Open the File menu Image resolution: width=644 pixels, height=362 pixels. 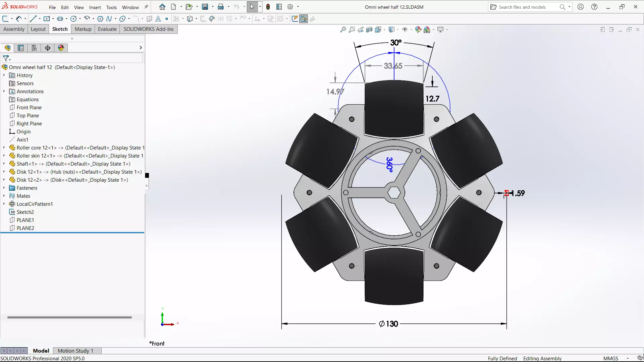52,7
